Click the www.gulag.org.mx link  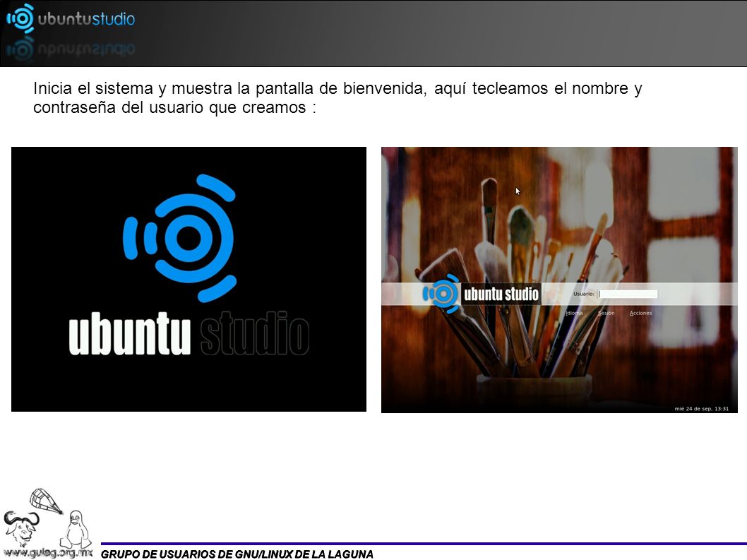pos(48,553)
